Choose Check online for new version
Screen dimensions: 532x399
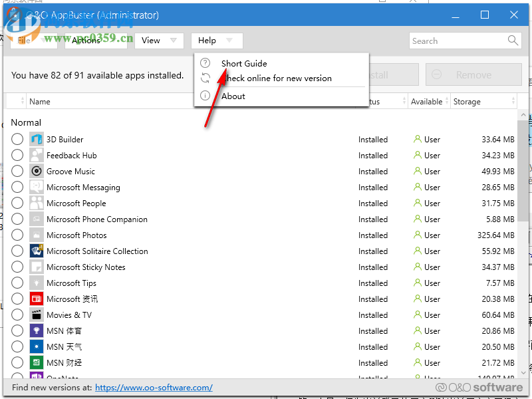coord(277,78)
